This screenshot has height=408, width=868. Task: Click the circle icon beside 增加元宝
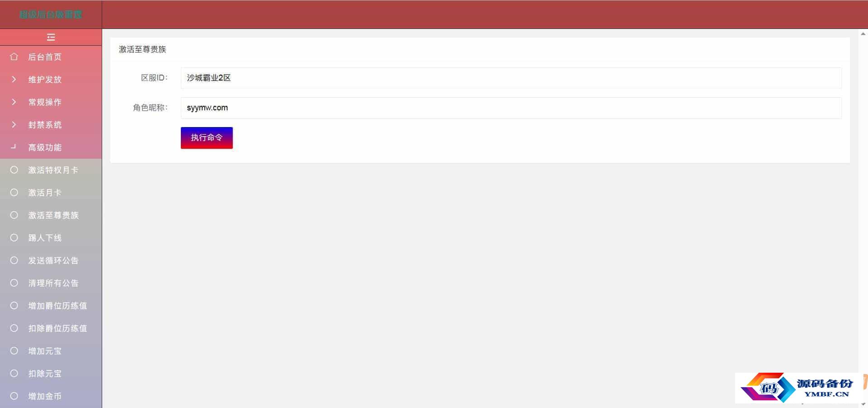[14, 351]
